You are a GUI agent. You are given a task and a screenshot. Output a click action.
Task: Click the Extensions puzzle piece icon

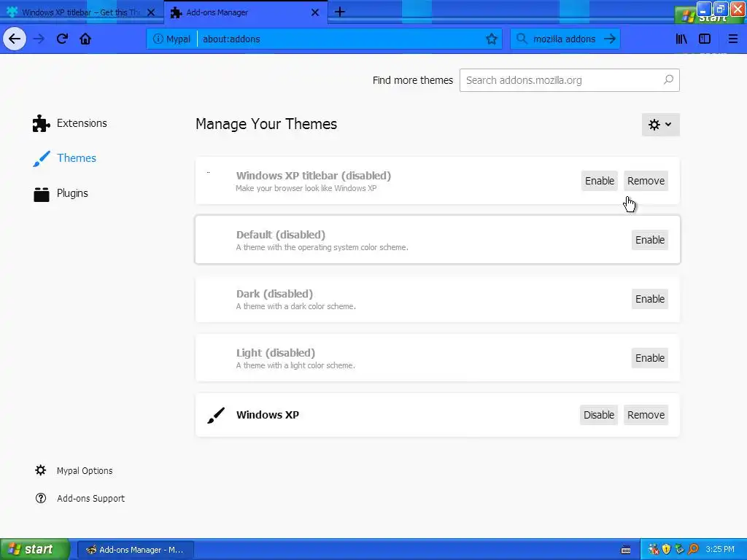tap(41, 123)
